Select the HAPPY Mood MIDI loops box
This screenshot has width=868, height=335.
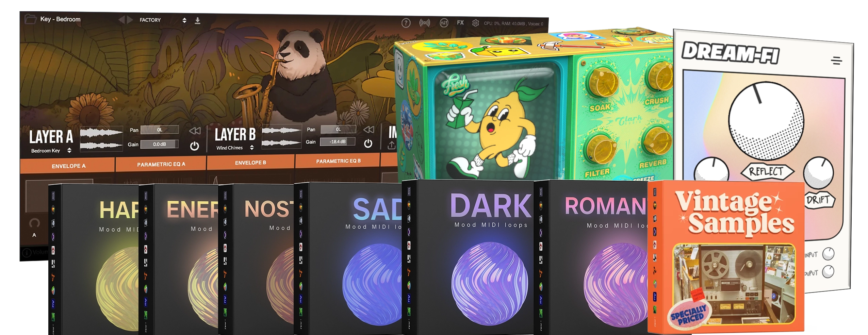[94, 259]
